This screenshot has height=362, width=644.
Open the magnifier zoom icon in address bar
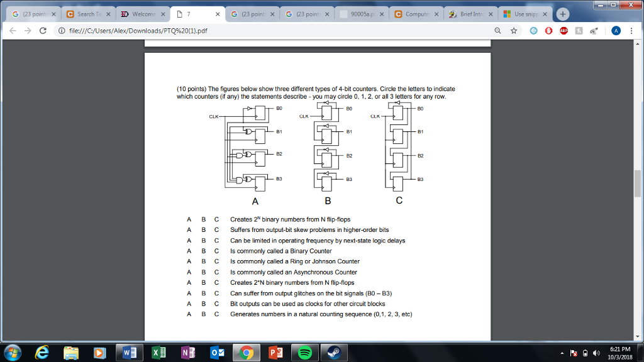(x=496, y=30)
